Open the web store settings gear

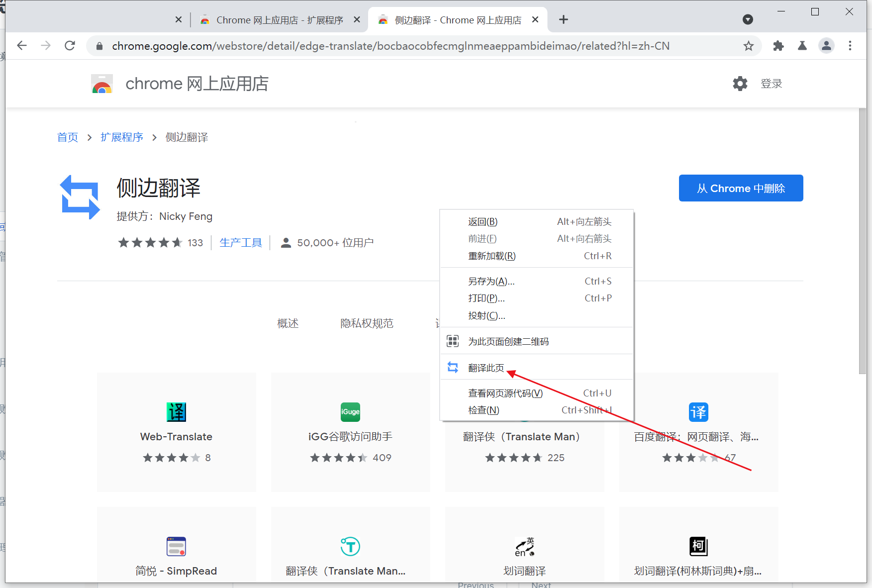[740, 84]
